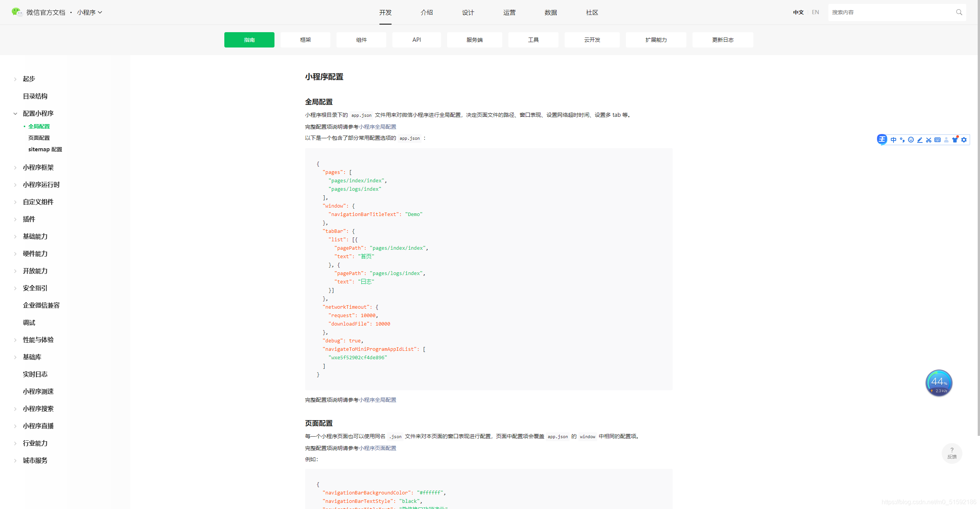Select the API sub-tab
The image size is (980, 509).
[x=416, y=40]
